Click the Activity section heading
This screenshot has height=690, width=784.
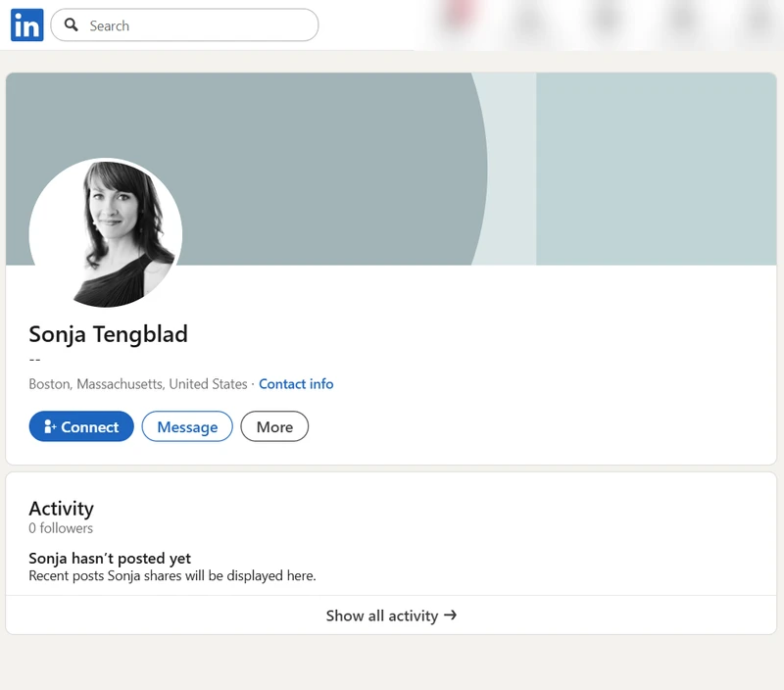61,509
